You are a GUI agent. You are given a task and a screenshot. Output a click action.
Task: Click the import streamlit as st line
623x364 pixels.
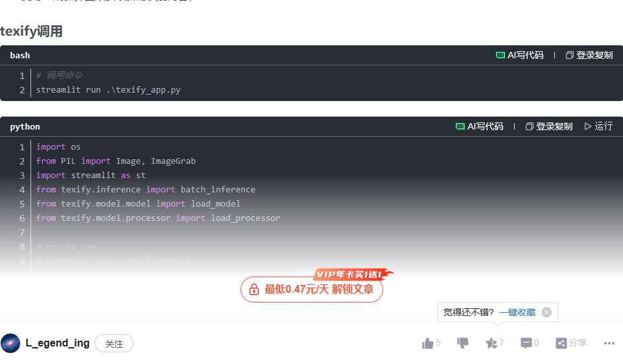pos(91,176)
